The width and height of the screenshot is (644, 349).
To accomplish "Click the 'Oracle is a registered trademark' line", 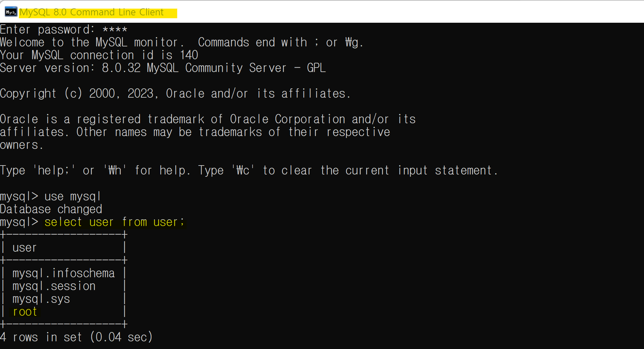I will click(x=208, y=119).
